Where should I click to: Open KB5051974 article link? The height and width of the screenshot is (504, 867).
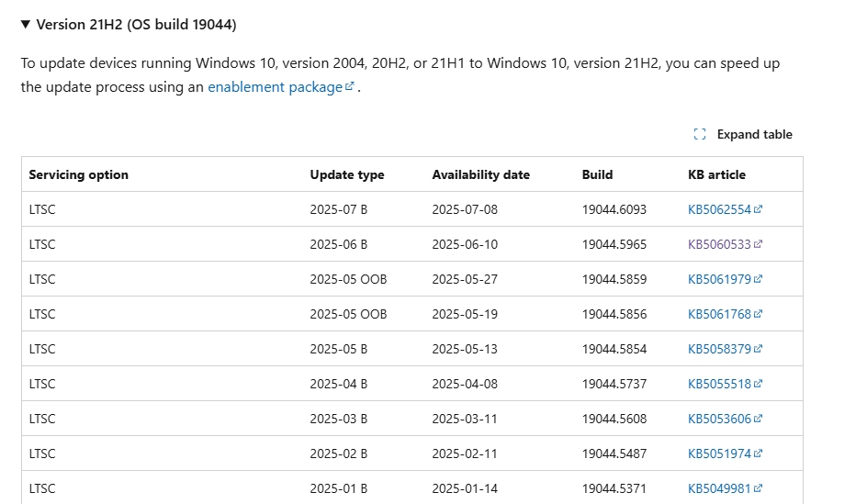(x=725, y=454)
